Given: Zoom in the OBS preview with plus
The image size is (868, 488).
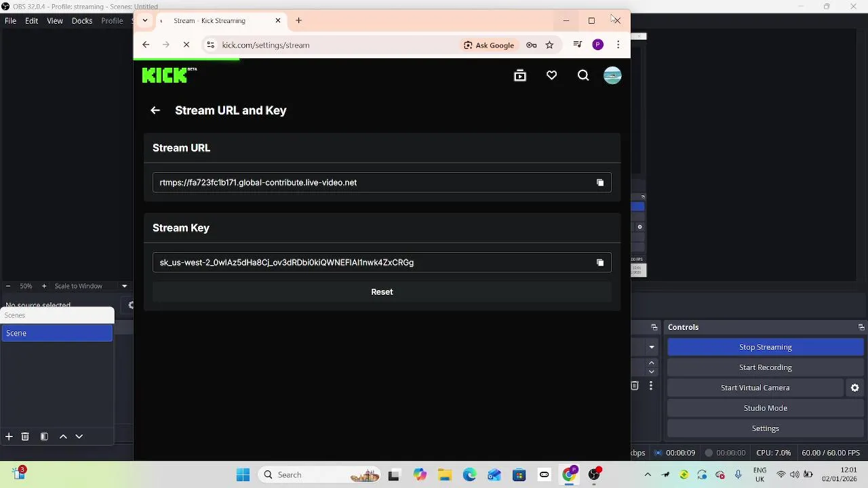Looking at the screenshot, I should [44, 286].
